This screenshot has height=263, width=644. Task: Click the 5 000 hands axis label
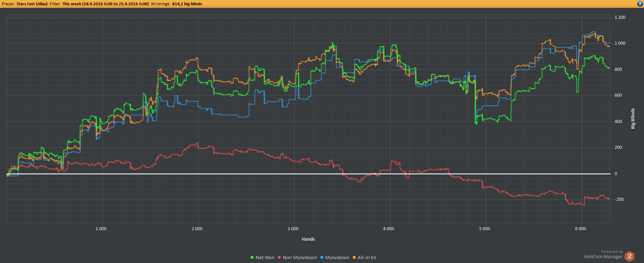(x=484, y=228)
